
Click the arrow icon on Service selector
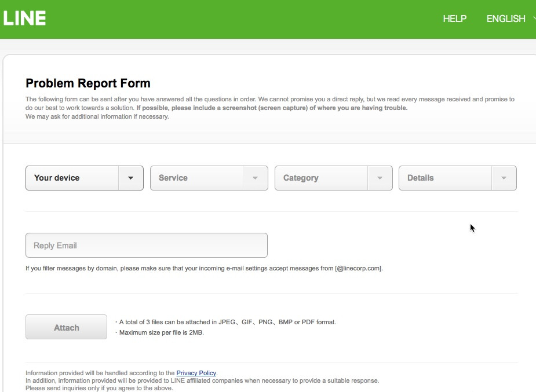coord(256,178)
